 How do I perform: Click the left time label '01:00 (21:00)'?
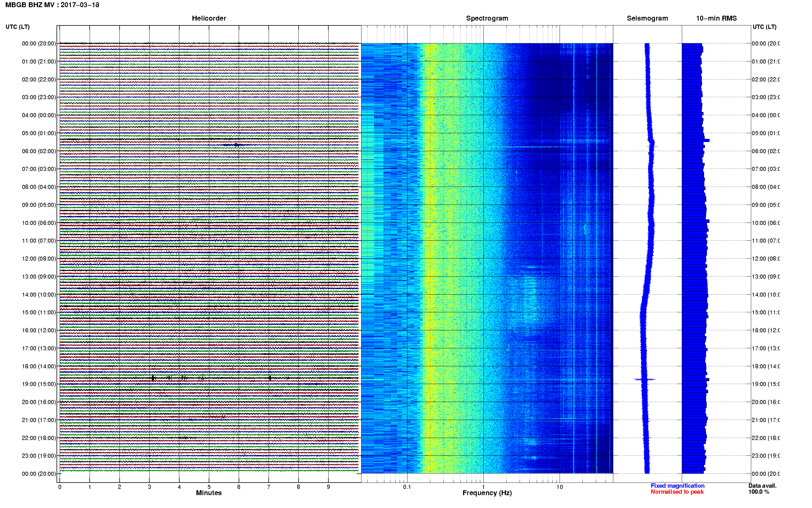click(39, 61)
